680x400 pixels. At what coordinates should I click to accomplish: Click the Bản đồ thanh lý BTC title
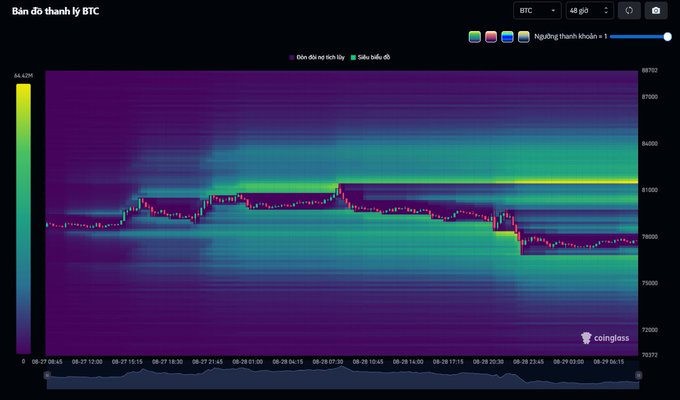point(56,11)
